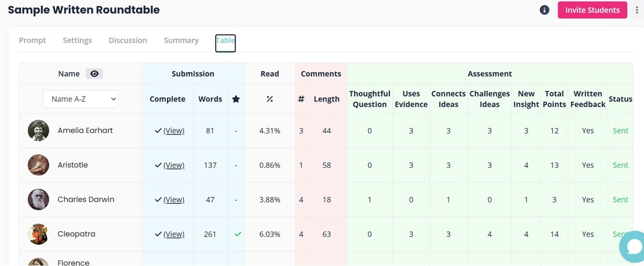Click Cleopatra's green star checkmark
Screen dimensions: 644x266
(x=238, y=234)
